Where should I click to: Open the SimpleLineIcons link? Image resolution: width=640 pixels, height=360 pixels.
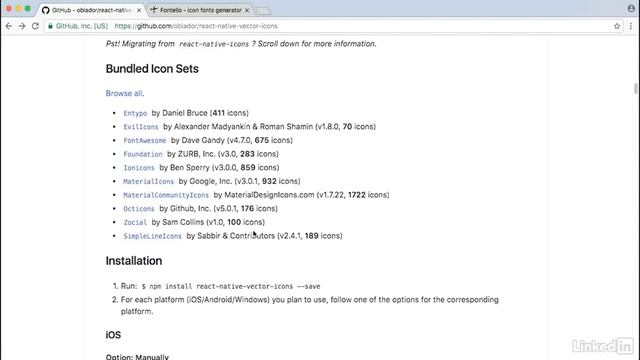[x=152, y=236]
